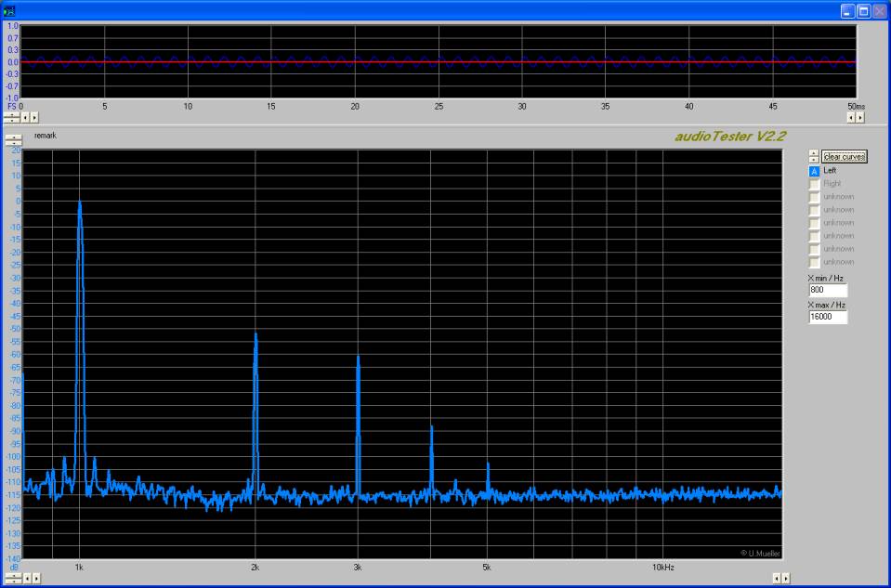Click the left arrow at the spectrum's lower right

(x=776, y=578)
